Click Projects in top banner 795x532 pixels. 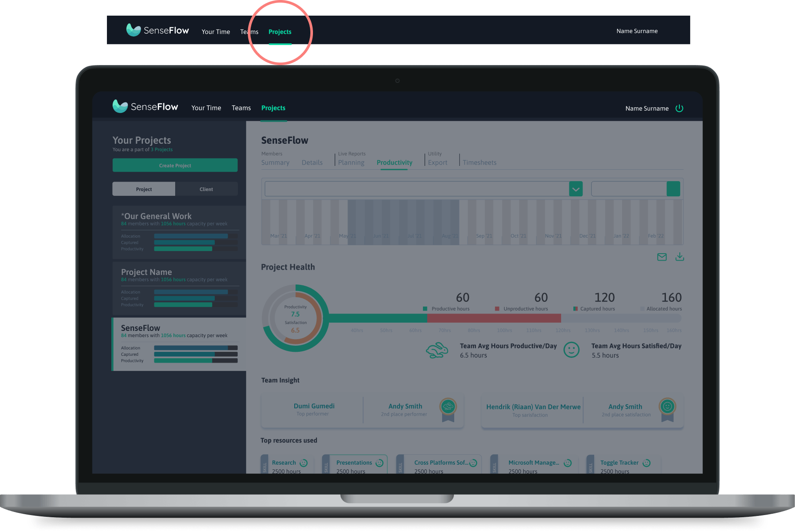280,32
